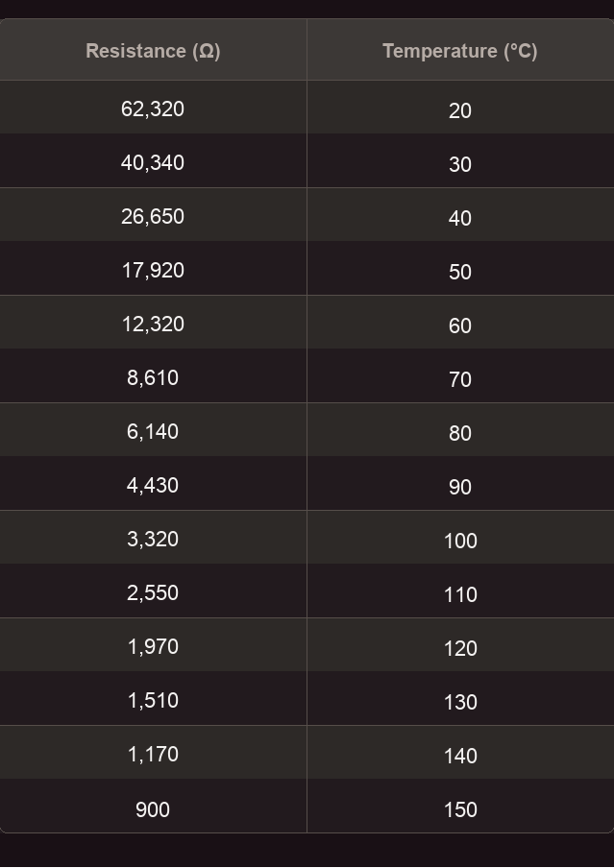Click the 8,610 resistance value
Screen dimensions: 614x868
coord(153,377)
